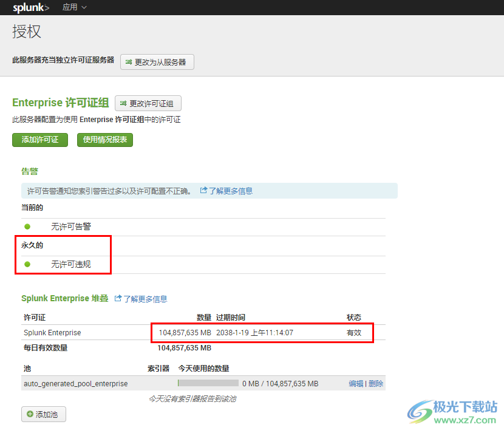Click the 添加池 button
The width and height of the screenshot is (504, 430).
tap(44, 414)
